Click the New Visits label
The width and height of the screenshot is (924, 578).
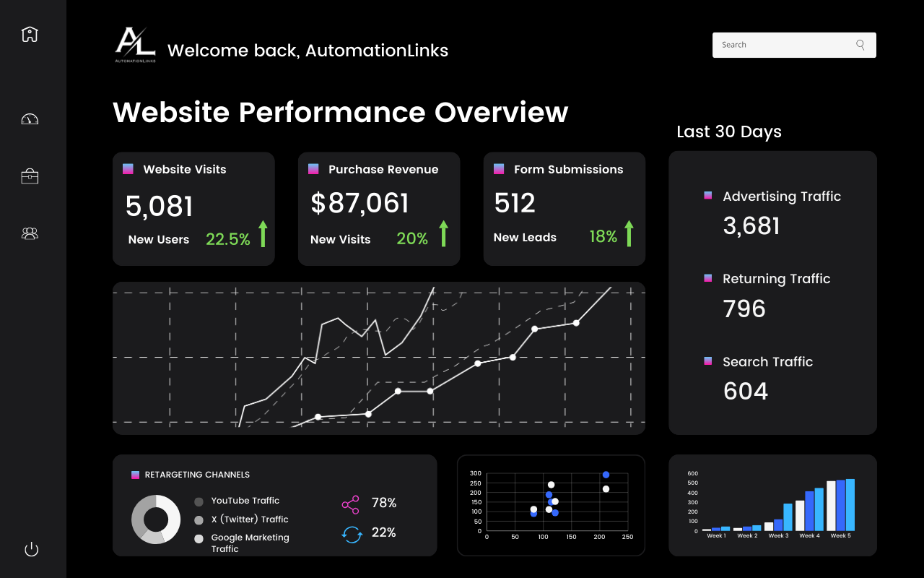[x=341, y=239]
